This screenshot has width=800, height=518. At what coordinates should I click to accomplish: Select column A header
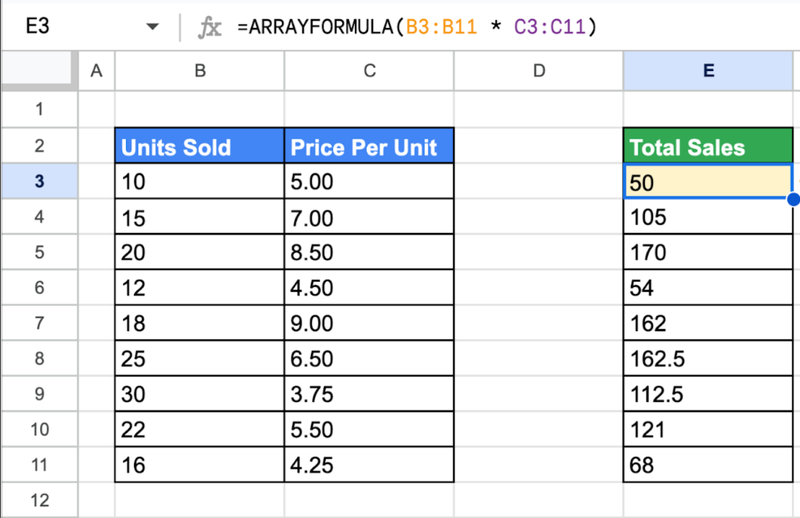coord(96,71)
